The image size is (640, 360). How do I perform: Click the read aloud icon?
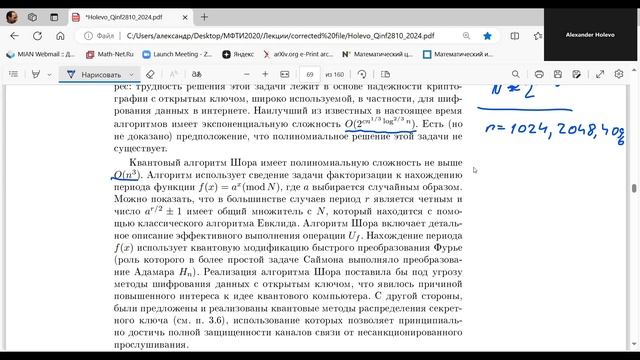[197, 74]
